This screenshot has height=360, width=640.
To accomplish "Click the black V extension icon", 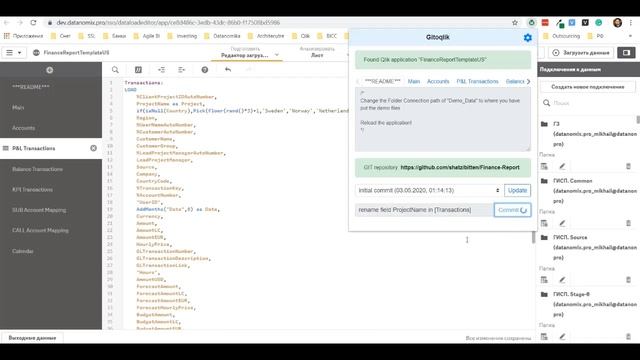I will click(x=585, y=23).
